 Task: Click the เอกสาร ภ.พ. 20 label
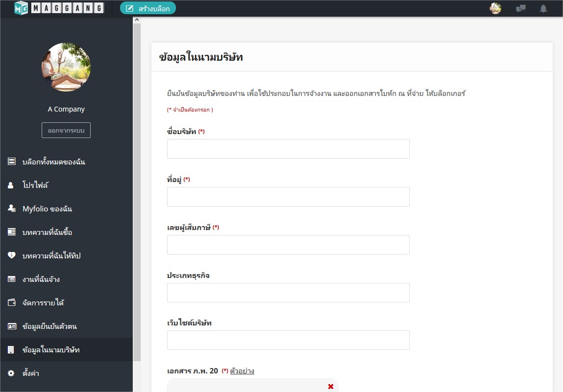coord(193,371)
